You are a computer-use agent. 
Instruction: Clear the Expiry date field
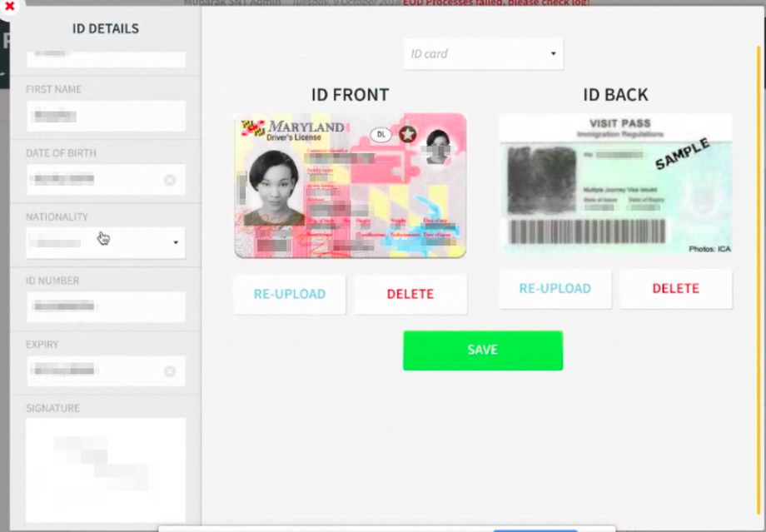pyautogui.click(x=170, y=372)
